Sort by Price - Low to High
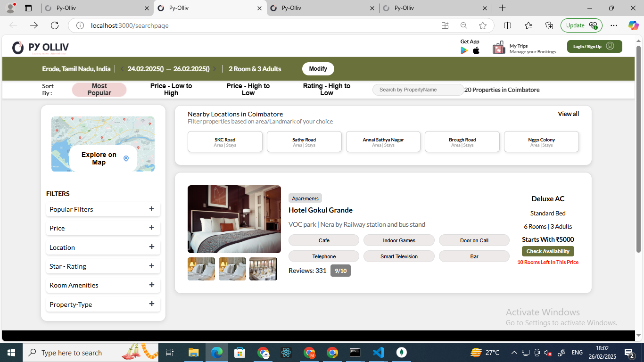This screenshot has height=362, width=644. click(x=171, y=90)
